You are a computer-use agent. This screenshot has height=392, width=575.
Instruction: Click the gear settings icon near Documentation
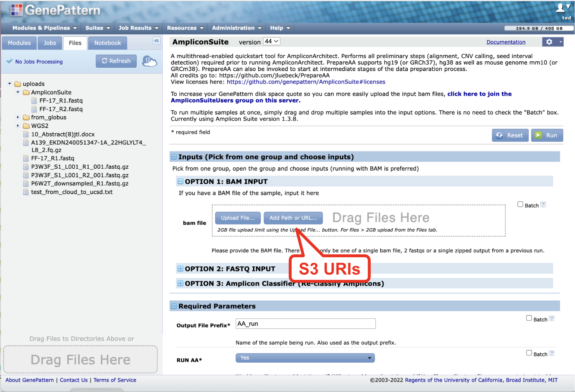(549, 42)
